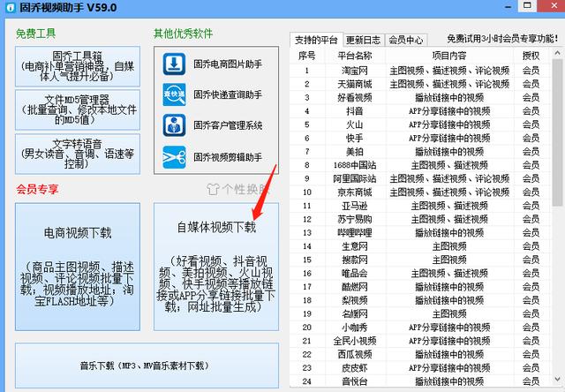The width and height of the screenshot is (565, 392).
Task: Sort by 项目内容 column header
Action: [x=449, y=56]
